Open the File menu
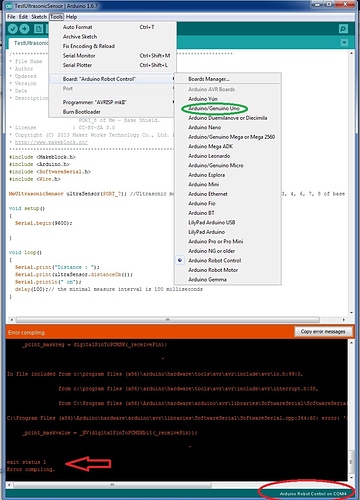 pos(11,17)
